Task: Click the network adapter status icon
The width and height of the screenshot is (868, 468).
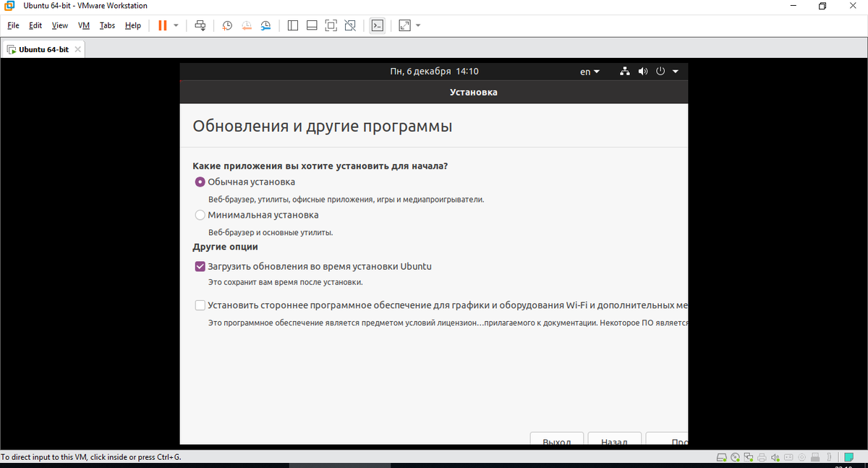Action: coord(748,457)
